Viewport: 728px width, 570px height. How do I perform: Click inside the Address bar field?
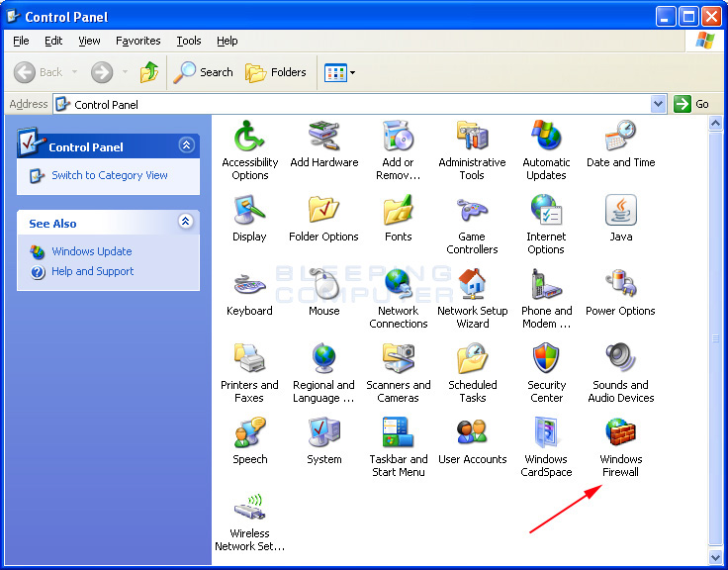point(360,104)
